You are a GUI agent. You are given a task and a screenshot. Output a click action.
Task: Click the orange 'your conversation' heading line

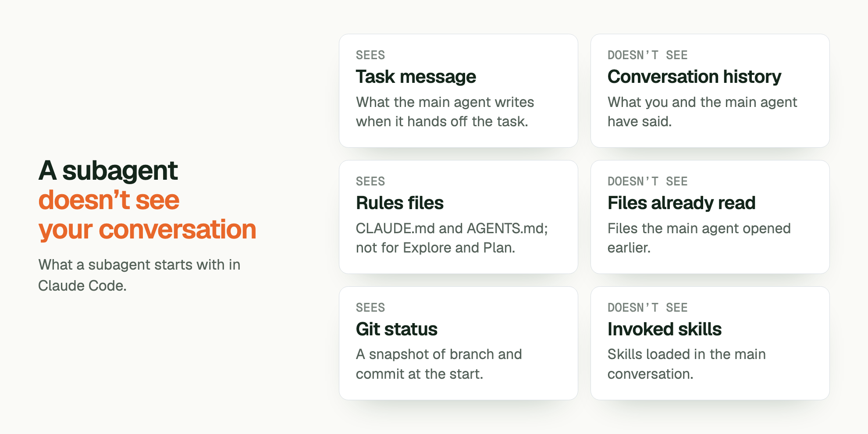147,230
